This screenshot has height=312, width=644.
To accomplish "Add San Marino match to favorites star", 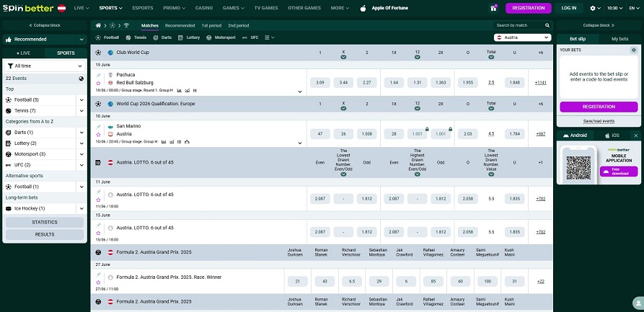I will (98, 134).
